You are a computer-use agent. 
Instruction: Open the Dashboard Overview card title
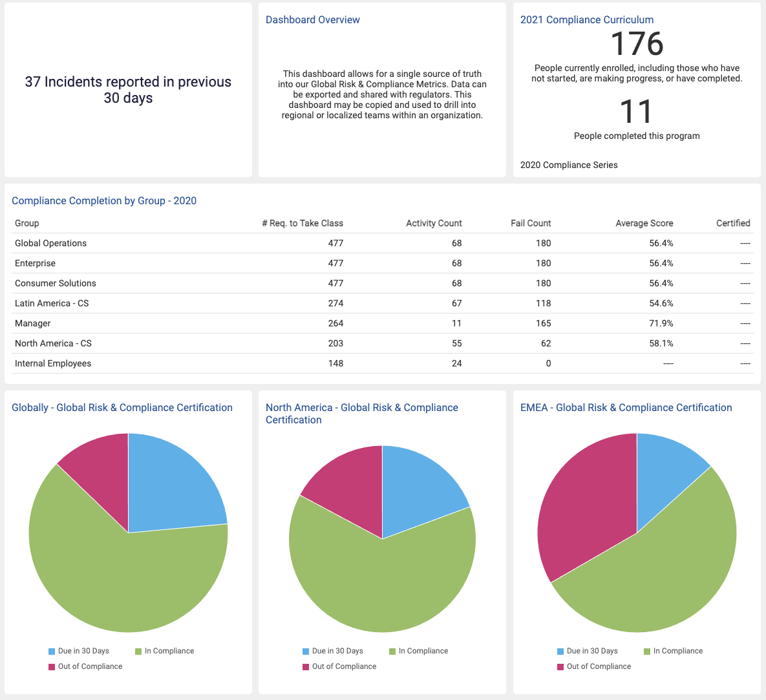(x=313, y=19)
